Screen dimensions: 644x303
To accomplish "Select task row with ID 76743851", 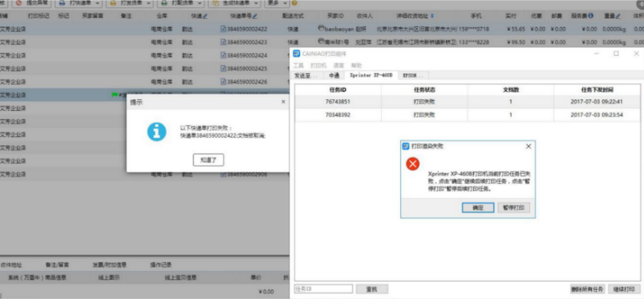I will (x=467, y=102).
